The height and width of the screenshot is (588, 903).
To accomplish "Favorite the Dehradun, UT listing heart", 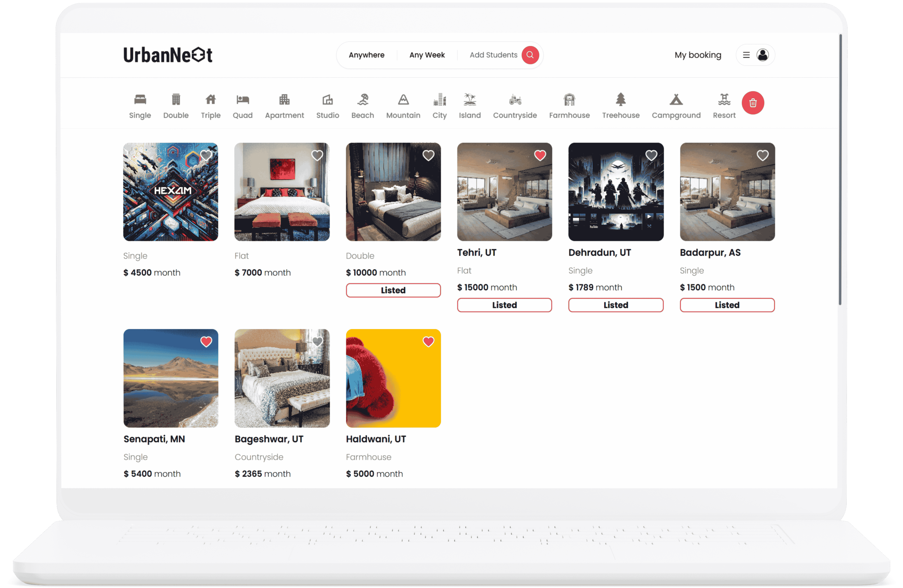I will pos(651,155).
